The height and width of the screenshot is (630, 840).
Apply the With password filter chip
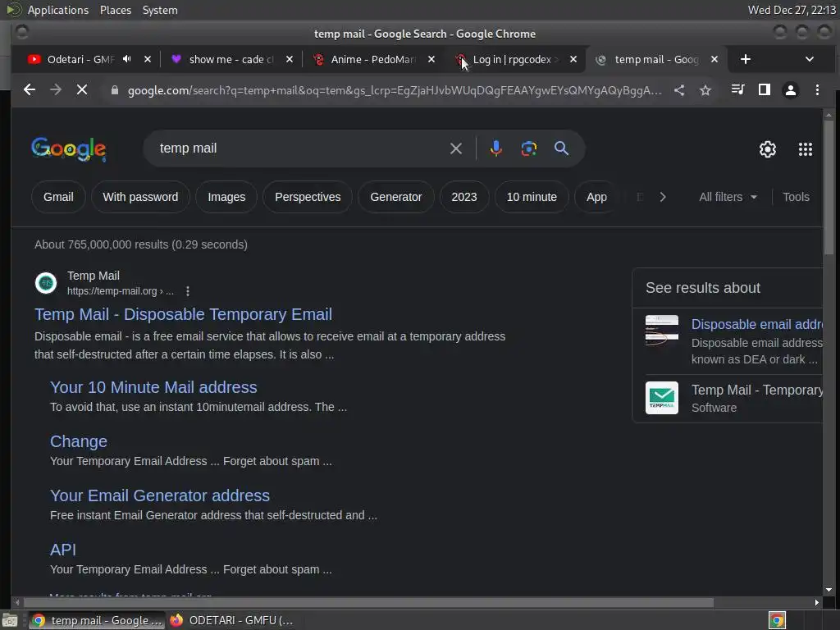(x=140, y=197)
